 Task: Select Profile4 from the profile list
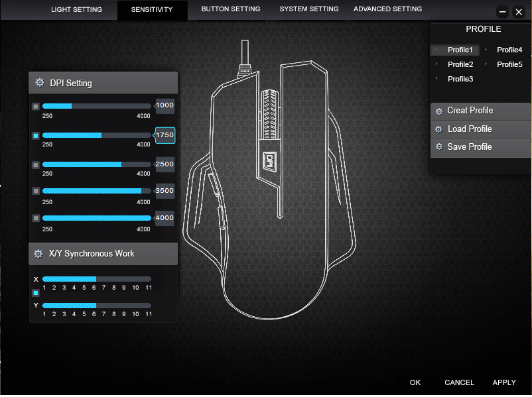coord(509,50)
